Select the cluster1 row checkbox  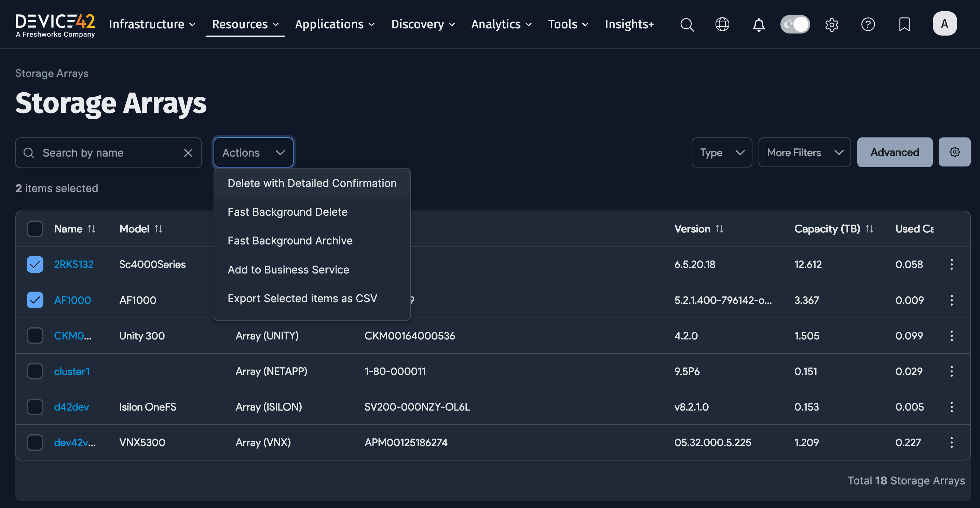[35, 371]
